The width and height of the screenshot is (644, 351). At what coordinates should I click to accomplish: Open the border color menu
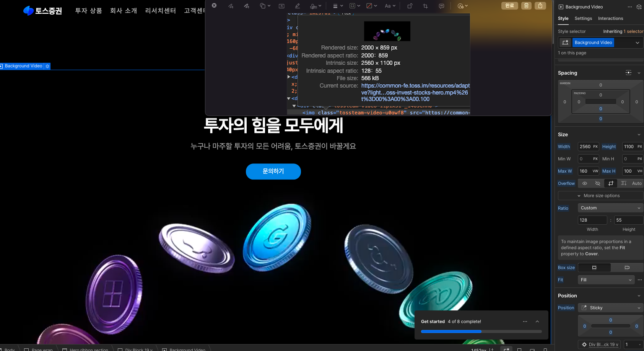click(x=355, y=6)
